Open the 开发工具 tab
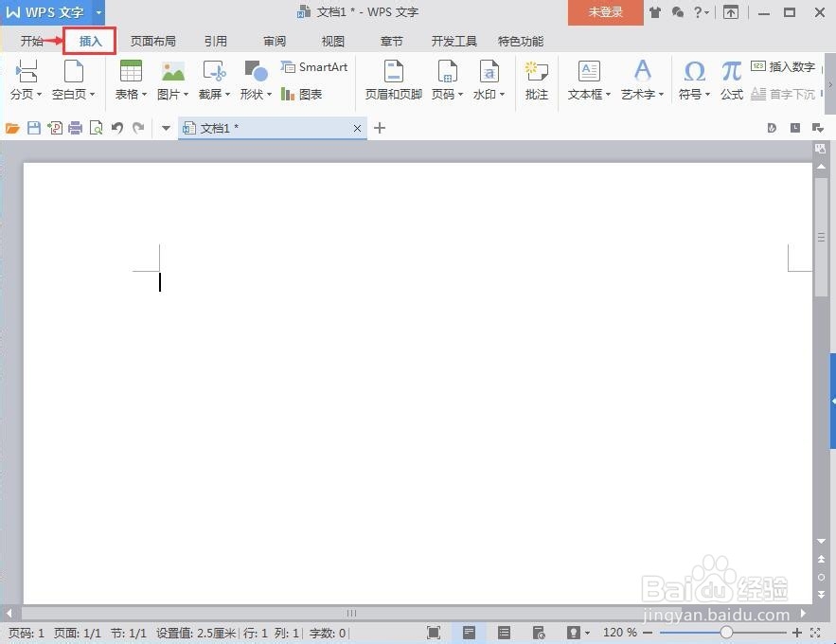836x644 pixels. [x=454, y=41]
